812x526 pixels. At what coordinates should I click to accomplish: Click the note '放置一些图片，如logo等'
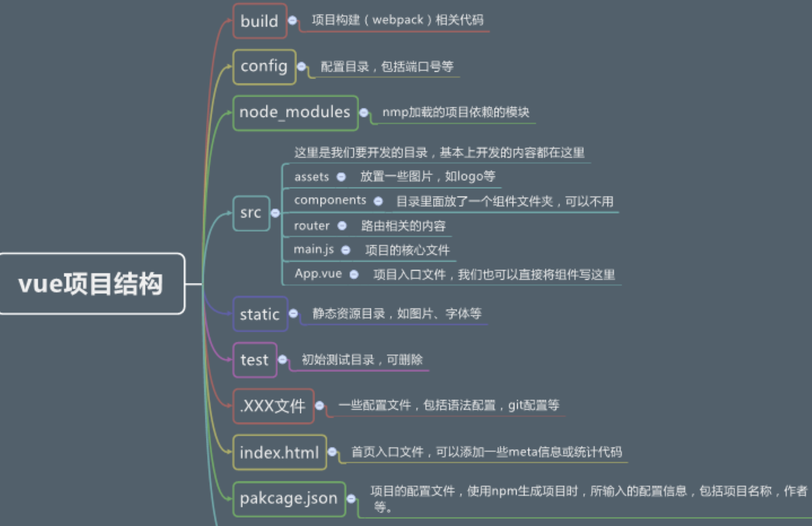click(x=428, y=176)
